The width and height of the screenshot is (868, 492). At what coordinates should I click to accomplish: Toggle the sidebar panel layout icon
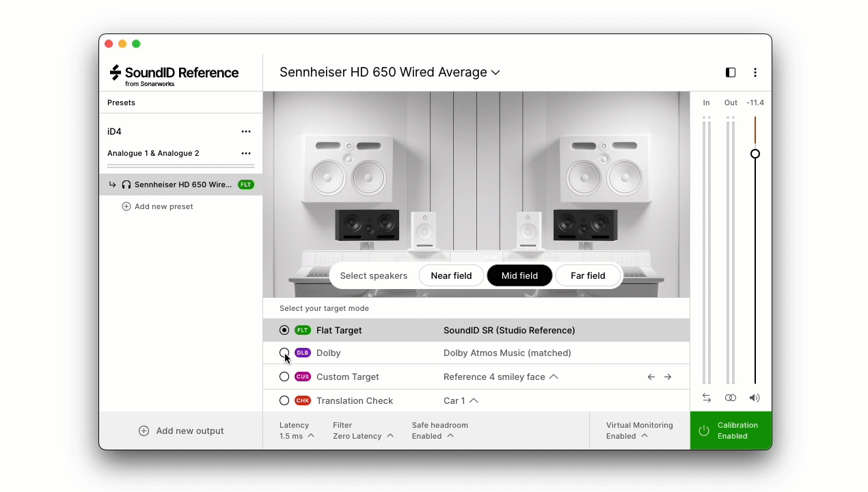coord(731,72)
